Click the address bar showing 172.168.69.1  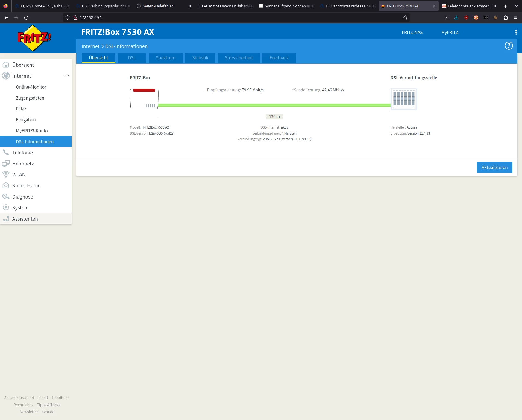[x=236, y=17]
